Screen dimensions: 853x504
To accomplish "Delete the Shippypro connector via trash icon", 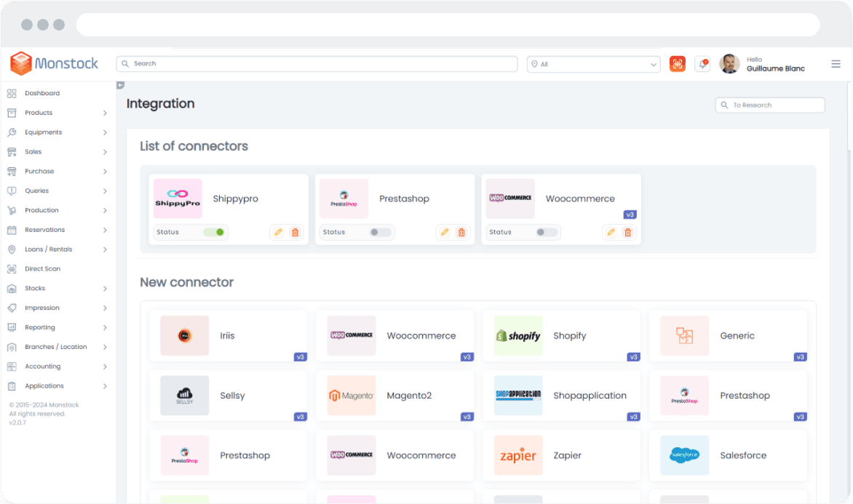I will point(295,232).
